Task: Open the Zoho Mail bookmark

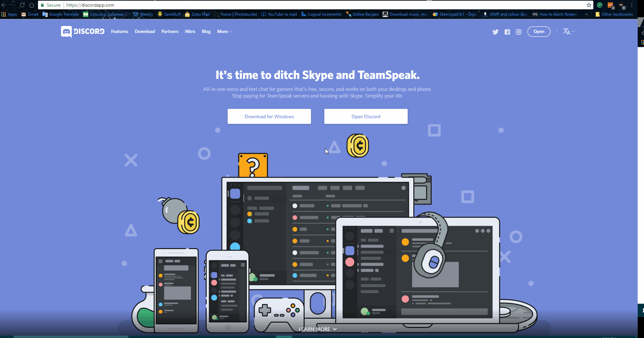Action: [197, 14]
